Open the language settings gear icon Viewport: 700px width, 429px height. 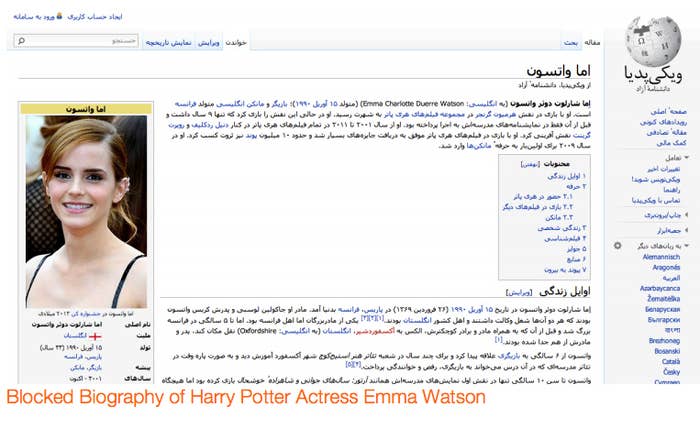[x=617, y=246]
